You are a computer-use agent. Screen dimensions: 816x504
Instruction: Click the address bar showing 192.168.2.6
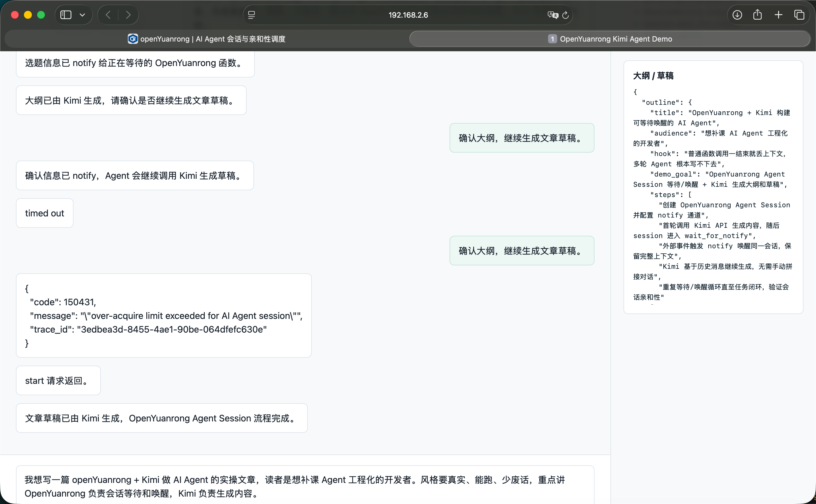coord(408,15)
